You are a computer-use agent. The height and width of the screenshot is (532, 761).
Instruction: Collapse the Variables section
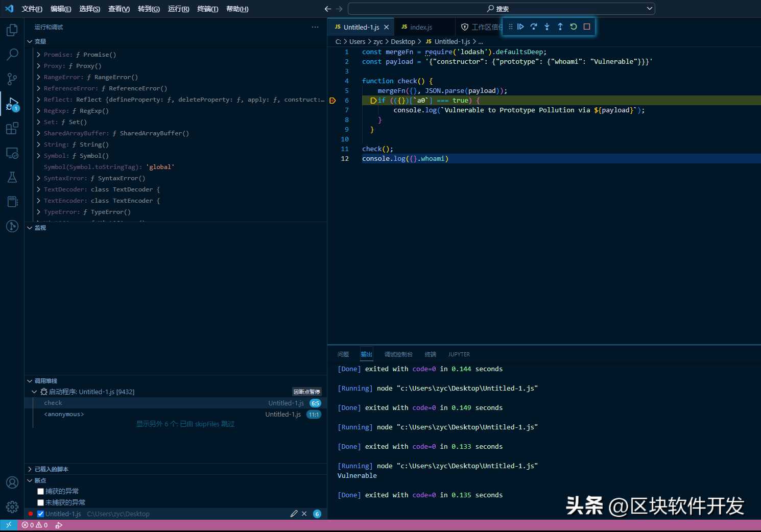pos(30,41)
